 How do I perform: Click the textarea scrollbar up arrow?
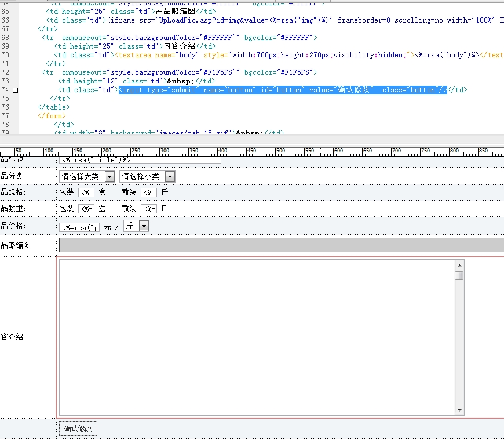[459, 265]
